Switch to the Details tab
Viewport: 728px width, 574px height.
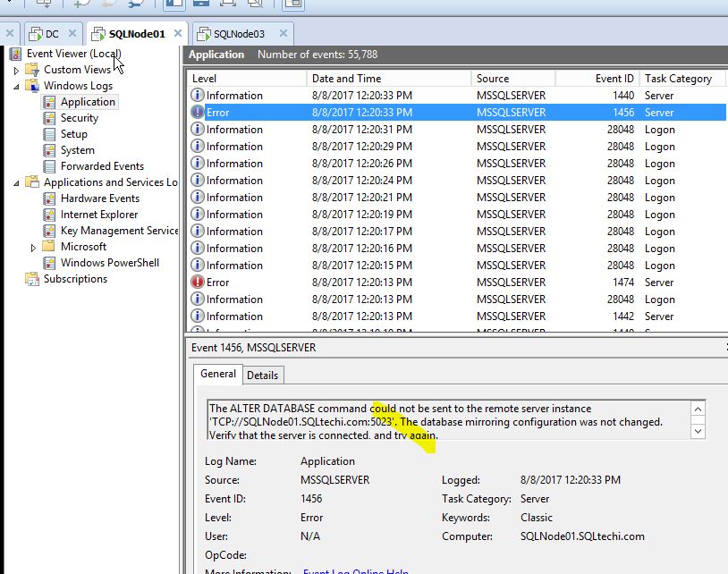(262, 375)
